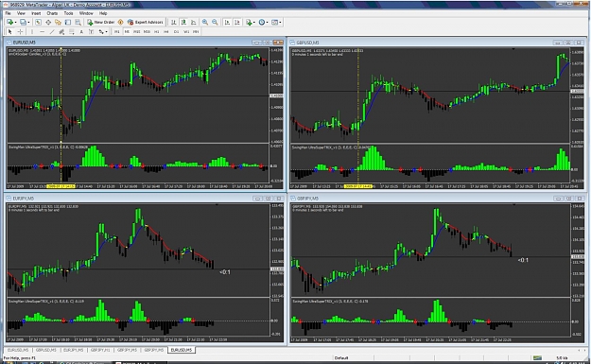Set timeframe to D1
Viewport: 591px width, 364px height.
(176, 31)
